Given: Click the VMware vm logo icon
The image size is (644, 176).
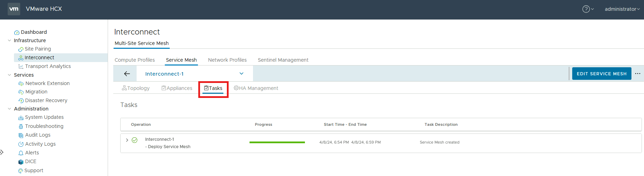Looking at the screenshot, I should pos(14,9).
